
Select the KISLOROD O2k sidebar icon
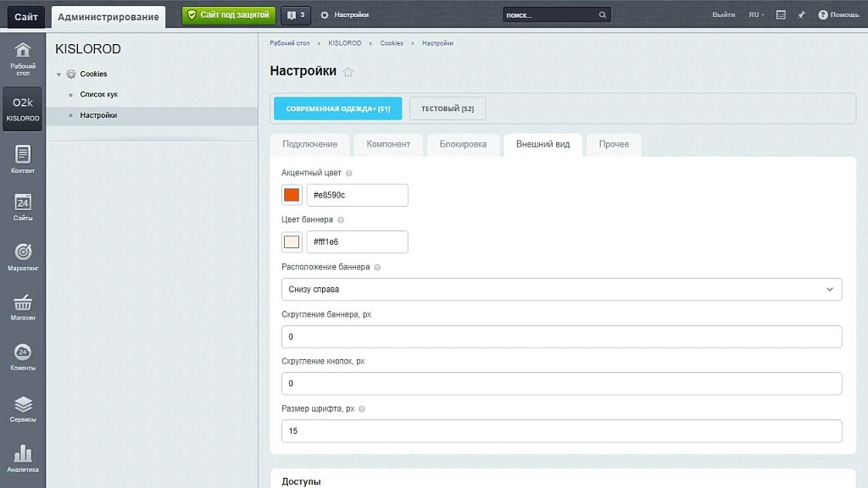tap(23, 109)
